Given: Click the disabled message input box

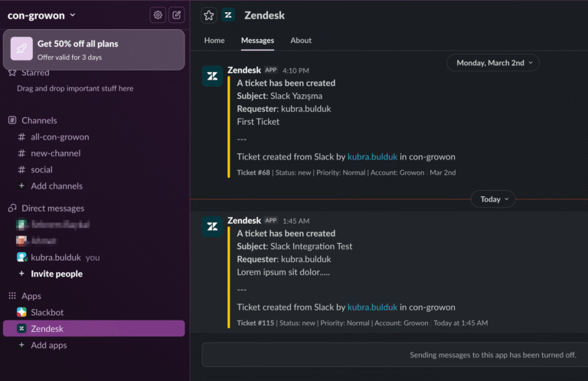Looking at the screenshot, I should pyautogui.click(x=395, y=355).
